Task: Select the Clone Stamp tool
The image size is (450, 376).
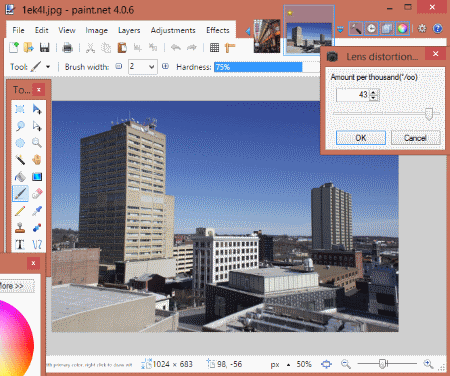Action: (x=20, y=228)
